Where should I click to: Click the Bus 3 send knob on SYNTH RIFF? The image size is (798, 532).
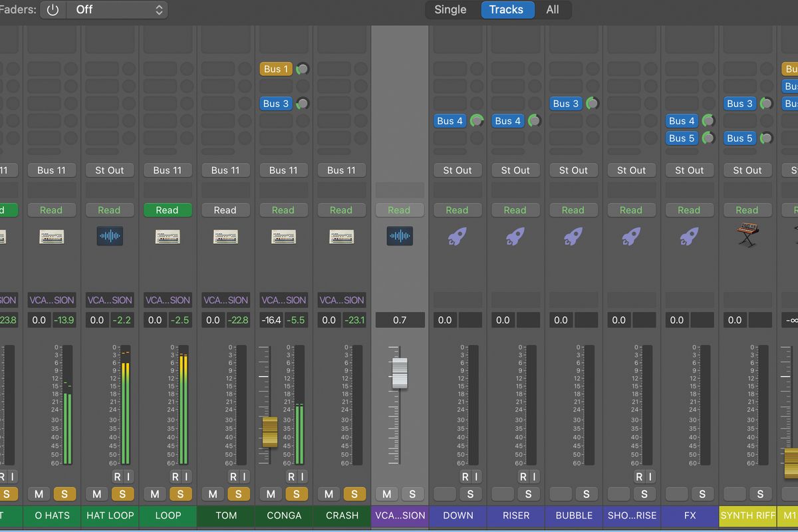click(766, 104)
